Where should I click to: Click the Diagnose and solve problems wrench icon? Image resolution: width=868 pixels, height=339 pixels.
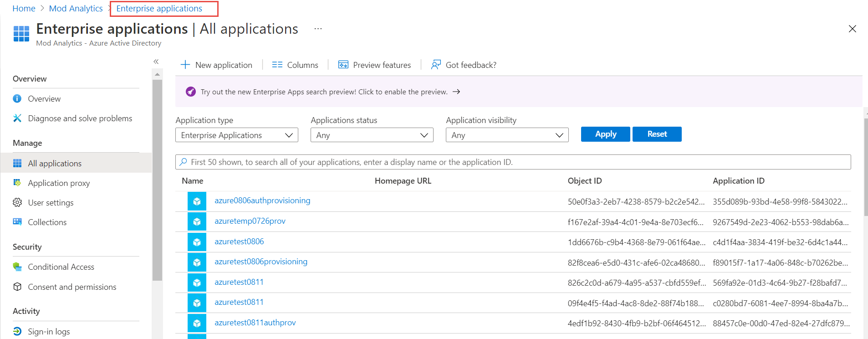pyautogui.click(x=17, y=118)
